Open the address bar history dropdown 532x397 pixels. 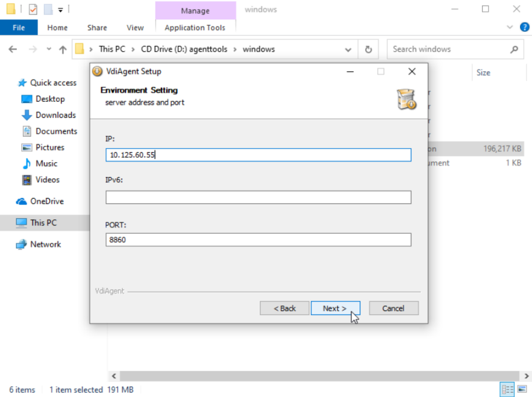(x=348, y=49)
